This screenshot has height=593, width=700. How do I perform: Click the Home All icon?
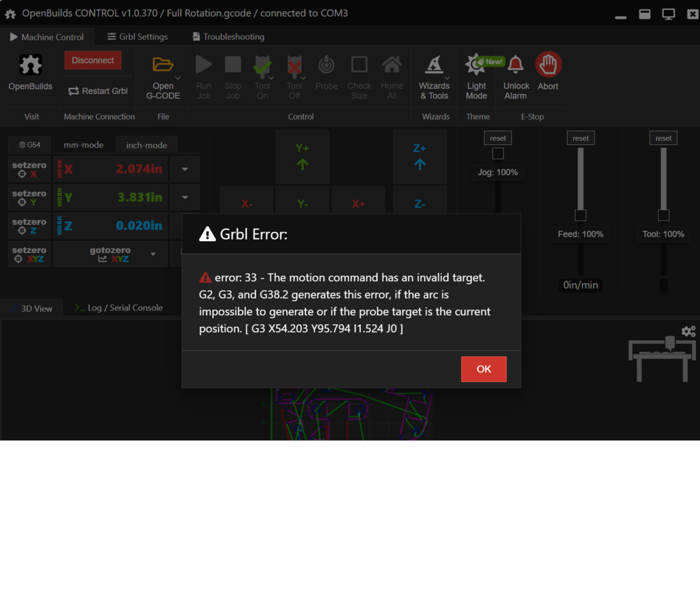(392, 65)
